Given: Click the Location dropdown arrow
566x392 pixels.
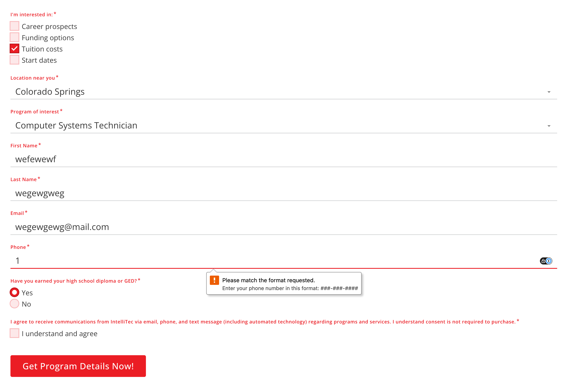Looking at the screenshot, I should coord(549,92).
